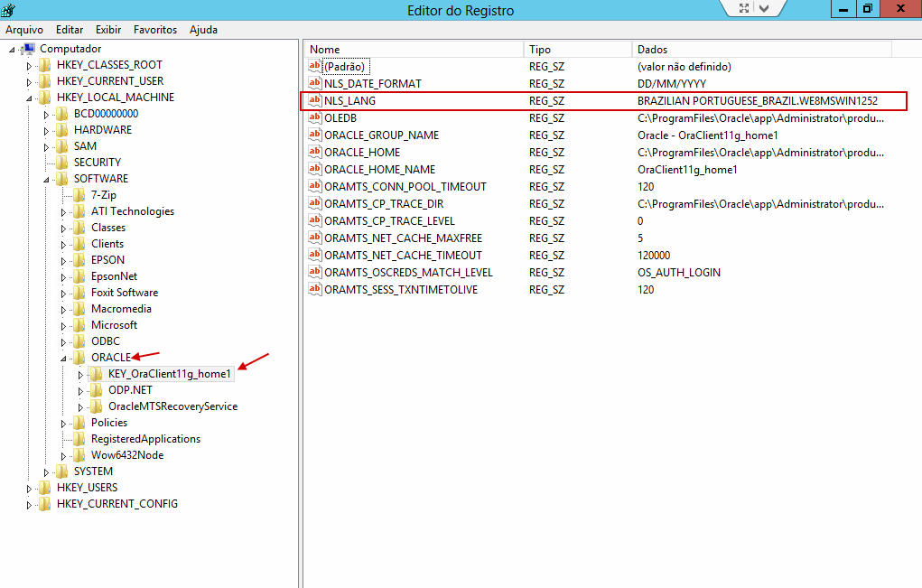Click the OraClient11g_home1 data value
The image size is (922, 588).
[687, 169]
